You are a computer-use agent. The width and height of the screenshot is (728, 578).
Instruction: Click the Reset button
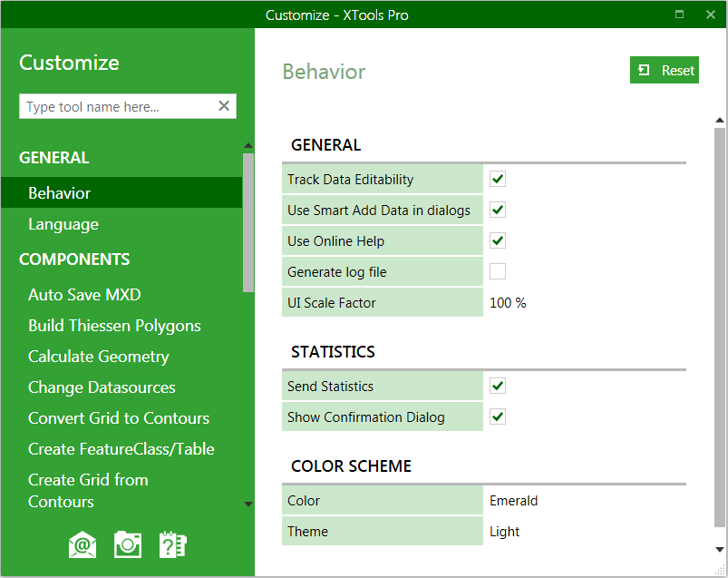664,70
